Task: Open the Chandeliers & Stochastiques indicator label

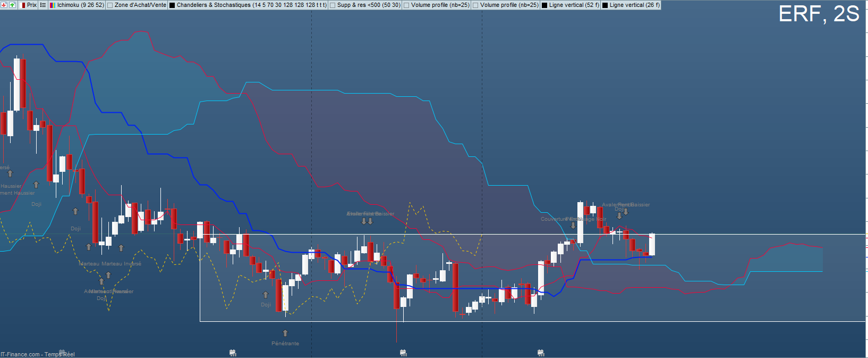Action: 251,5
